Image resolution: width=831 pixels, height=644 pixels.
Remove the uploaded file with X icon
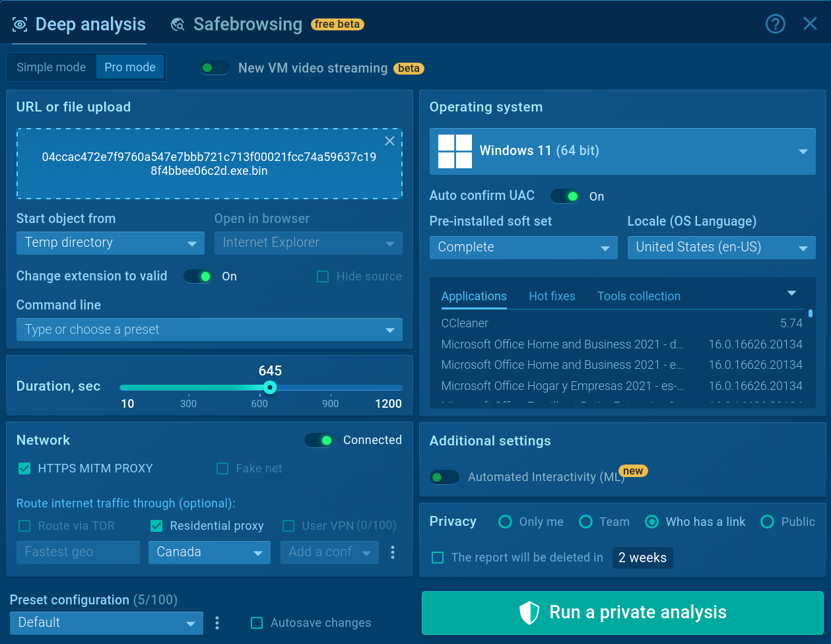tap(389, 141)
